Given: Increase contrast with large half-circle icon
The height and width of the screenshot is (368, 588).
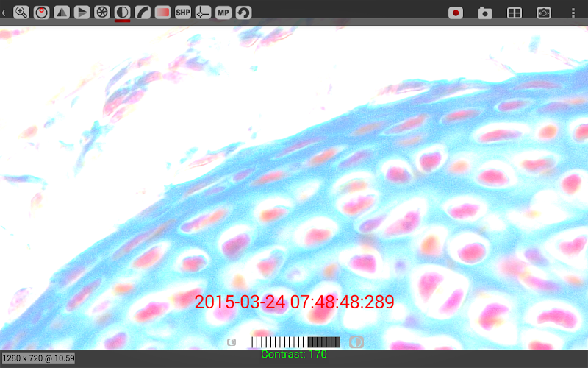Looking at the screenshot, I should pos(356,342).
